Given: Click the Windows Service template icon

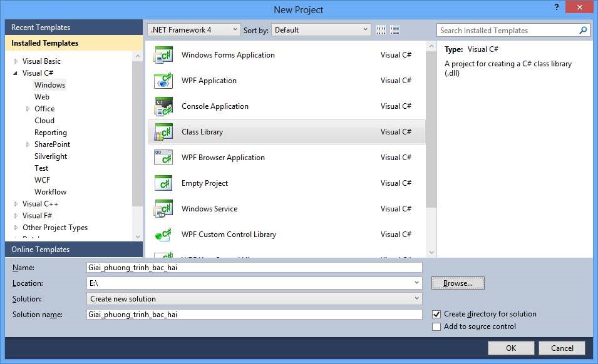Looking at the screenshot, I should tap(163, 209).
